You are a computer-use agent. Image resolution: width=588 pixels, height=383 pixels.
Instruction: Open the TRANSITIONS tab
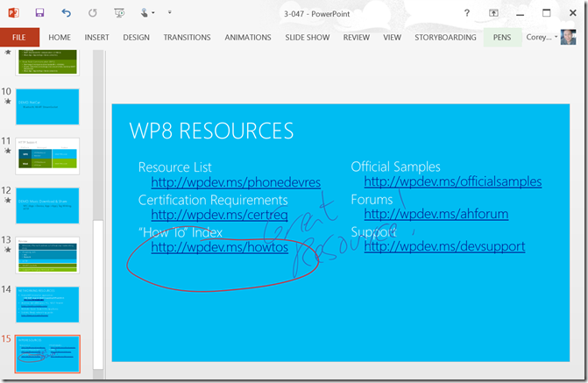(x=187, y=38)
